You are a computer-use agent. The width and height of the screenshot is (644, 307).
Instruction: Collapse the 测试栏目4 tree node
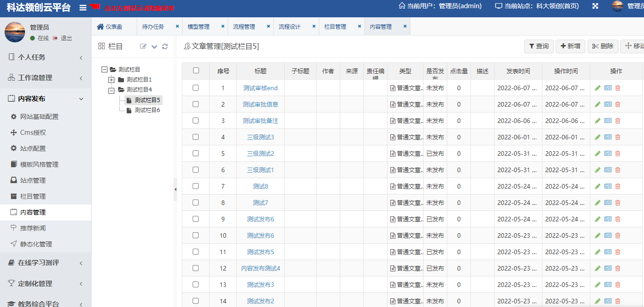111,90
